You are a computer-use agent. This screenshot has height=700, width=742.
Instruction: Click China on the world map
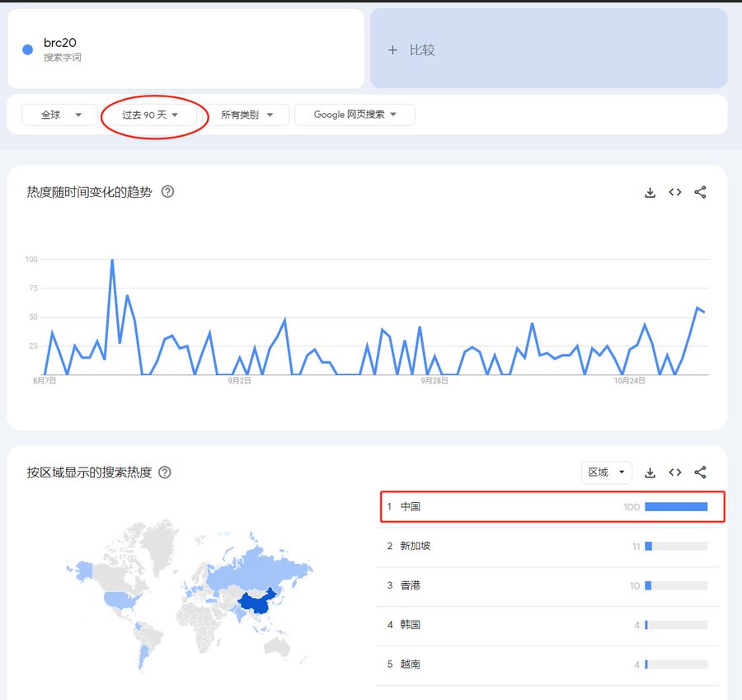point(258,602)
